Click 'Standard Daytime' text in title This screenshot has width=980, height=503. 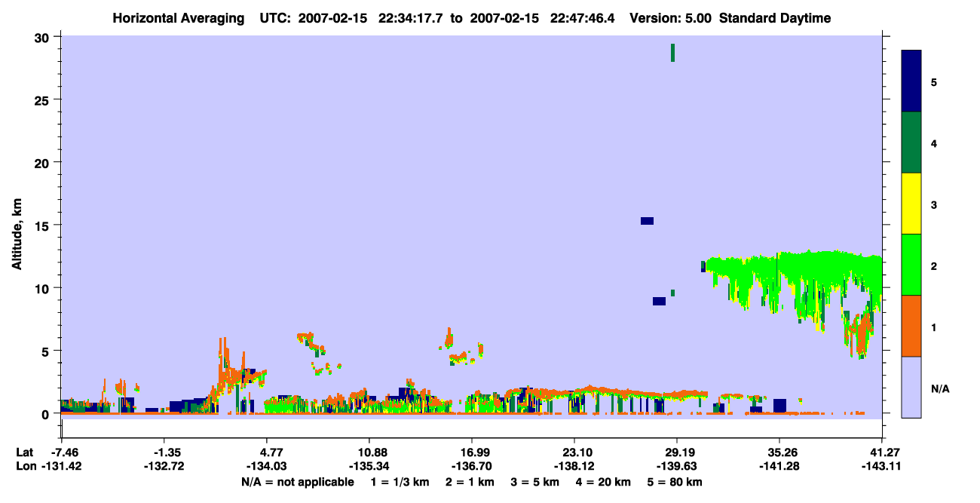click(775, 18)
